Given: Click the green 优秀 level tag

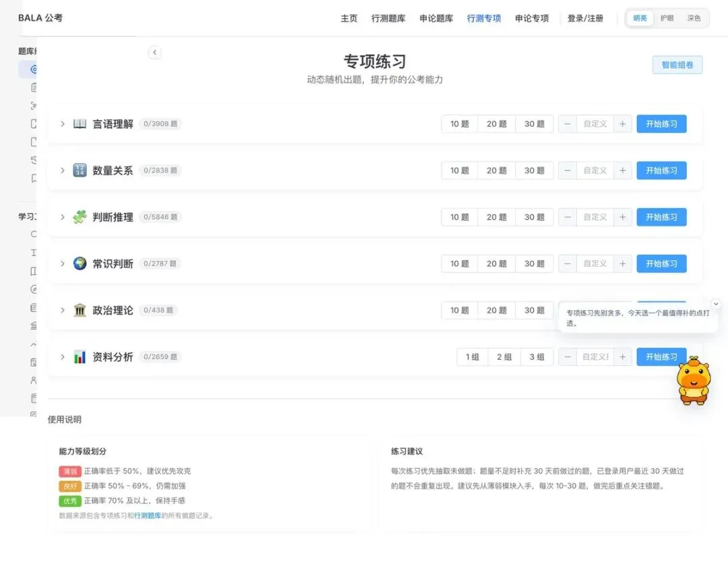Looking at the screenshot, I should (x=70, y=501).
